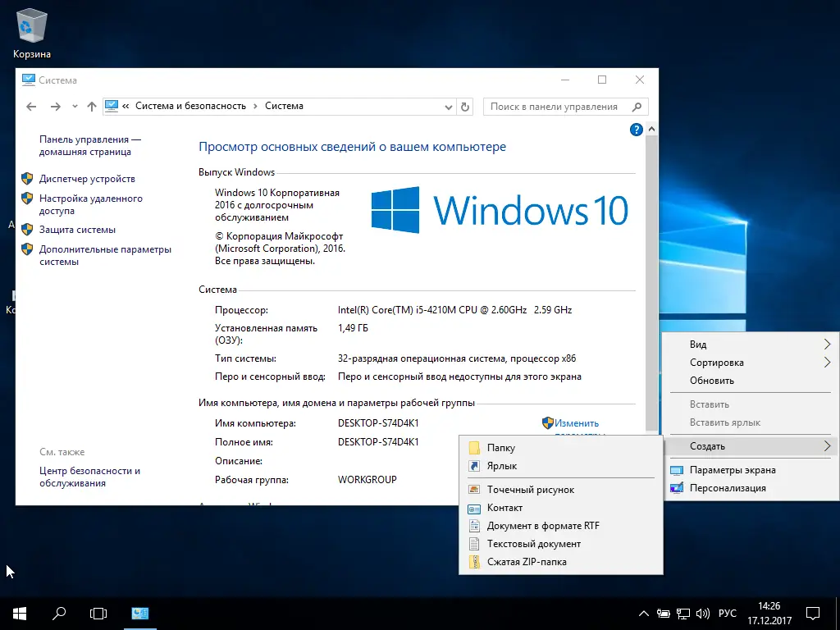Open the 'Вид' context menu submenu

point(751,345)
